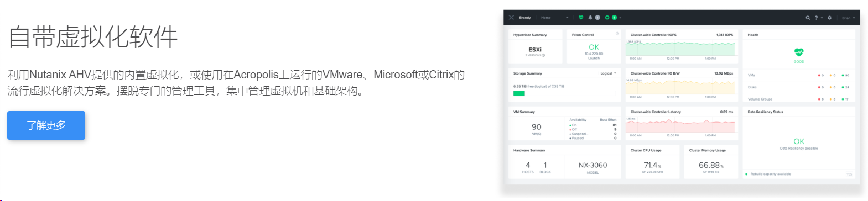Click the green task count badge

(614, 18)
